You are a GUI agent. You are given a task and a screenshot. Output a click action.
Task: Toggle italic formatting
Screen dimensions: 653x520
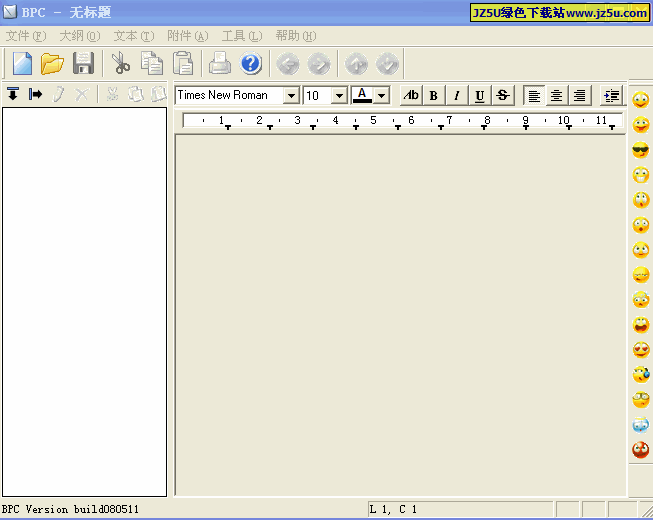coord(456,95)
